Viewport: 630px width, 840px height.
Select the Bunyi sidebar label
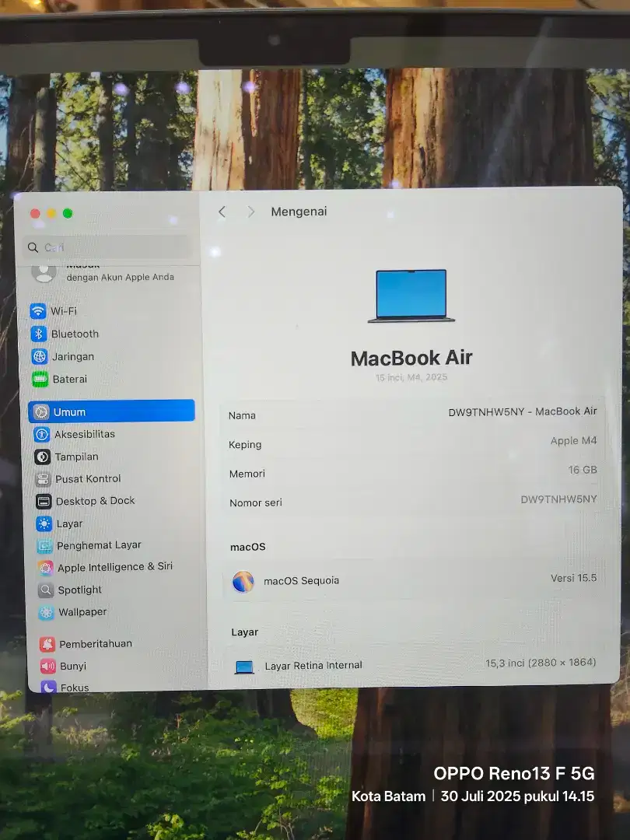point(73,666)
